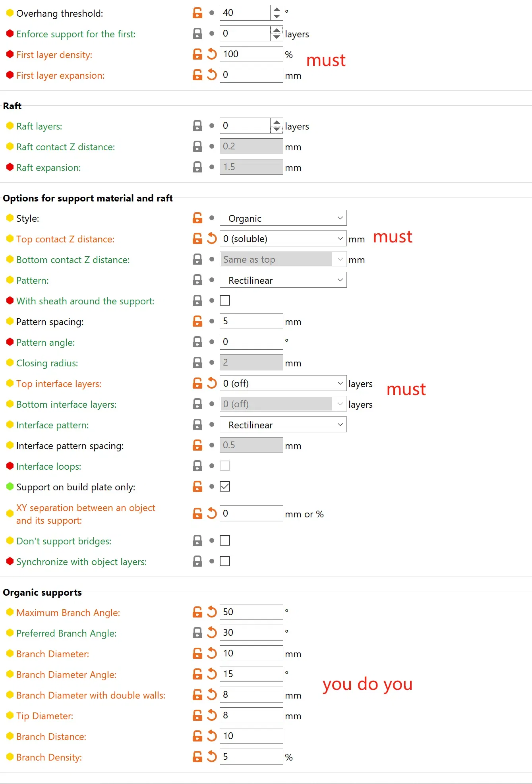The width and height of the screenshot is (532, 784).
Task: Click the lock icon next to Raft layers
Action: pos(197,126)
